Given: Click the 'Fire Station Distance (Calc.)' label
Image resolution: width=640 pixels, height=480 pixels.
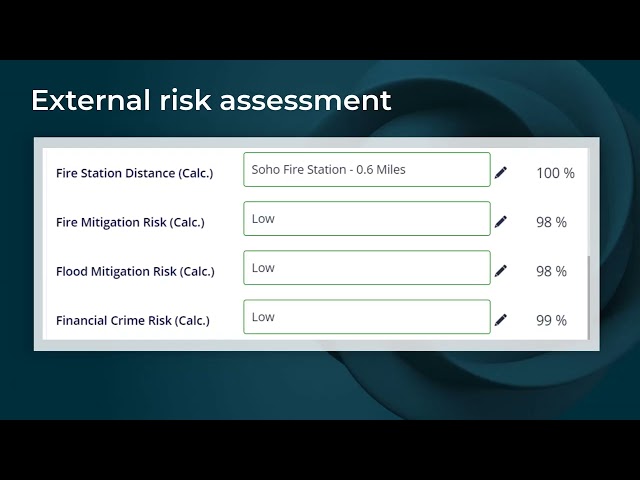Looking at the screenshot, I should click(134, 173).
